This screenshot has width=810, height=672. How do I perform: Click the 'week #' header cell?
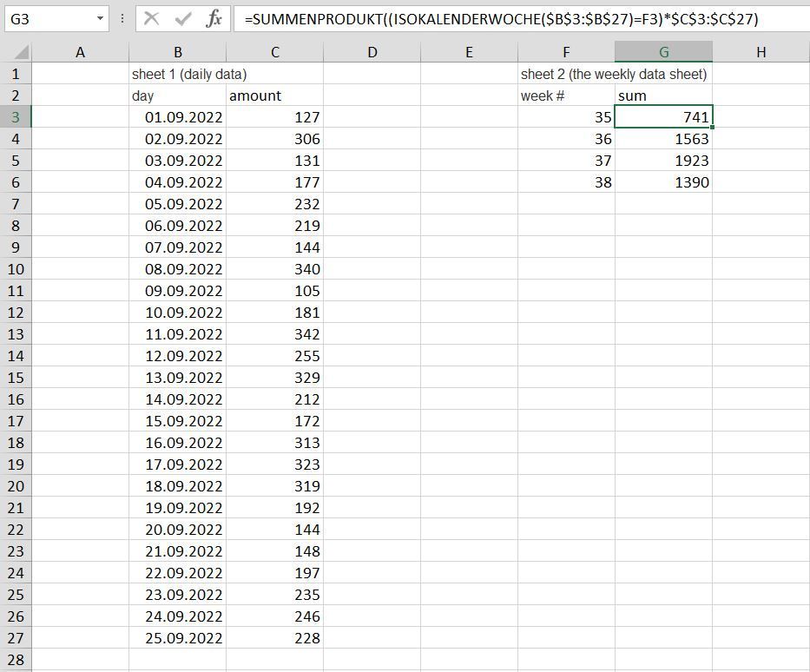(x=566, y=96)
